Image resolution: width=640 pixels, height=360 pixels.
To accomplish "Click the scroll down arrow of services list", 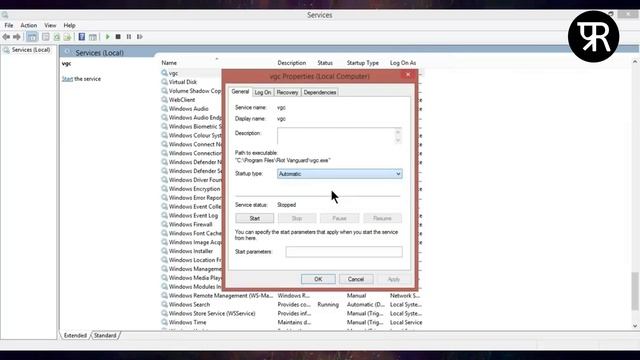I will coord(635,326).
